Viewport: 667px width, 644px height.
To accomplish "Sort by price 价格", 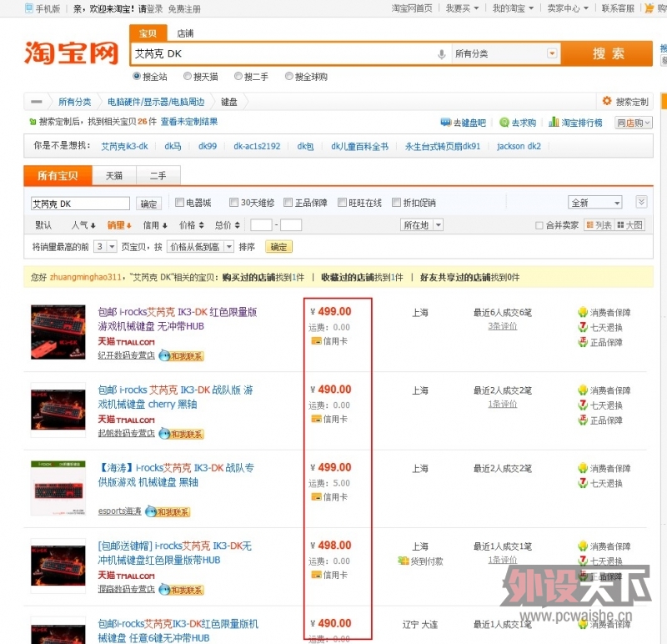I will (192, 225).
